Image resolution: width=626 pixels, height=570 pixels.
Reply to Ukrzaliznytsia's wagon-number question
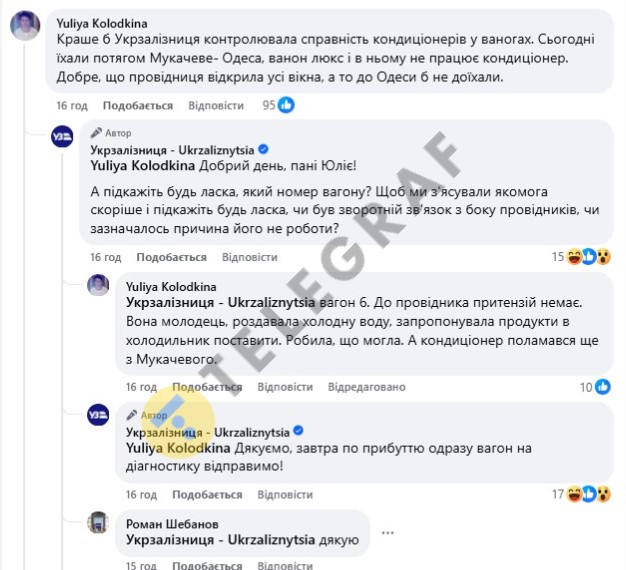coord(250,257)
